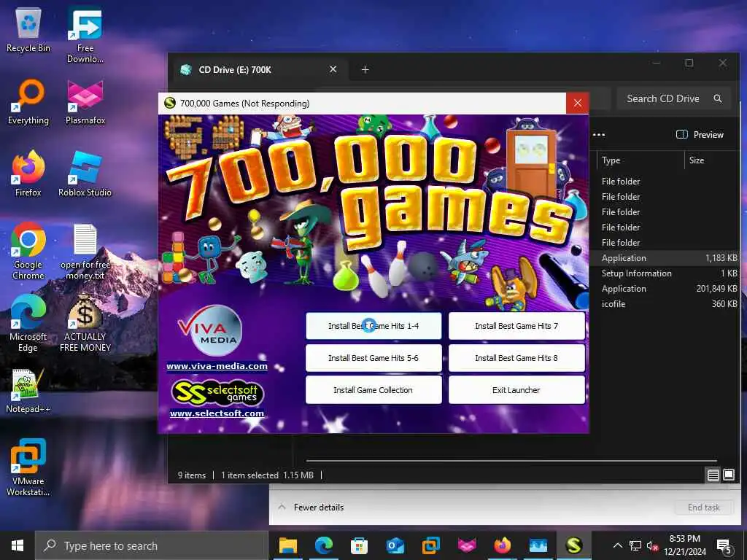747x560 pixels.
Task: Open the clock showing 8:53 PM
Action: click(x=684, y=545)
